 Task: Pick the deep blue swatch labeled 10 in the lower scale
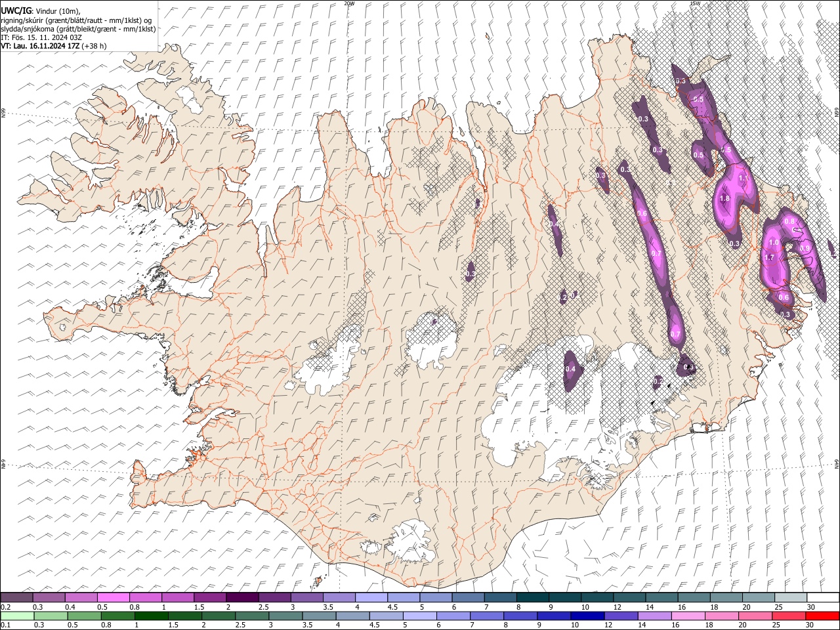tap(587, 616)
